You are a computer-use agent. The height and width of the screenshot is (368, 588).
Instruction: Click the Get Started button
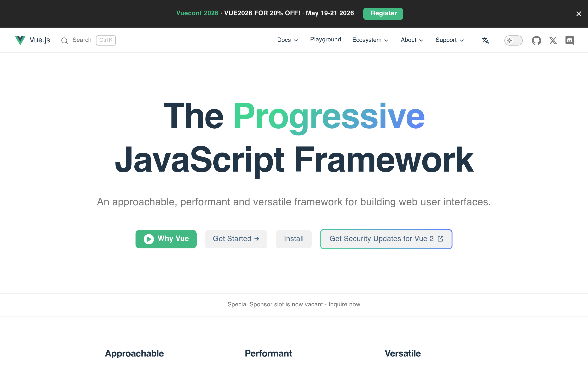[x=236, y=239]
